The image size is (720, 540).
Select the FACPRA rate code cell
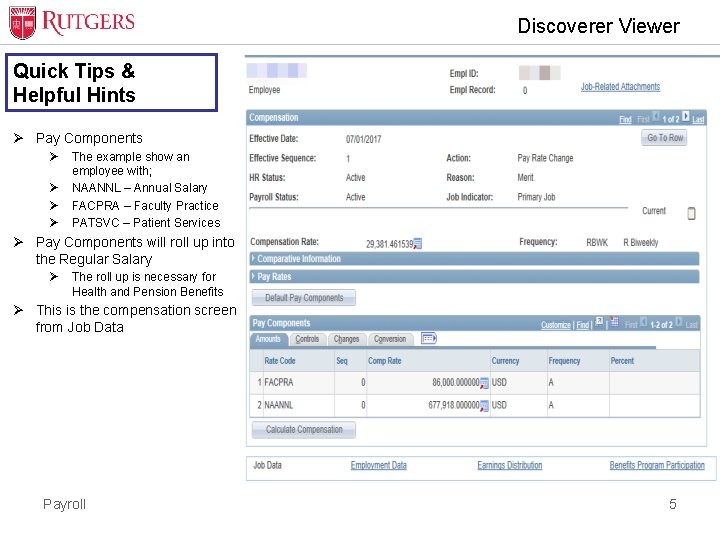[x=279, y=382]
